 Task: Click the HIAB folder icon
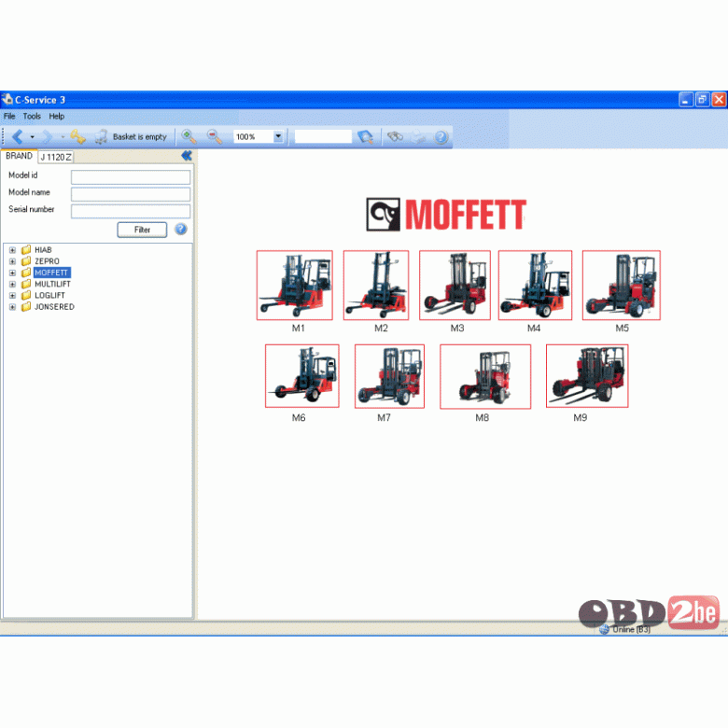(26, 250)
